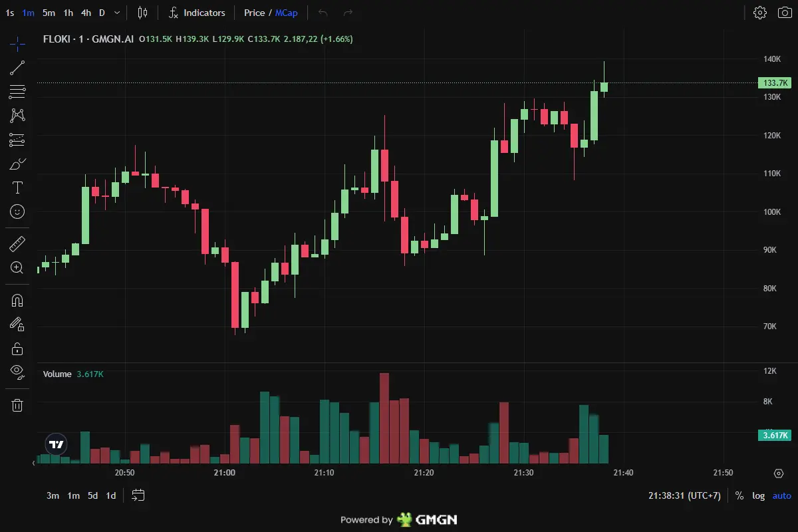798x532 pixels.
Task: Switch chart to Price mode
Action: (x=254, y=13)
